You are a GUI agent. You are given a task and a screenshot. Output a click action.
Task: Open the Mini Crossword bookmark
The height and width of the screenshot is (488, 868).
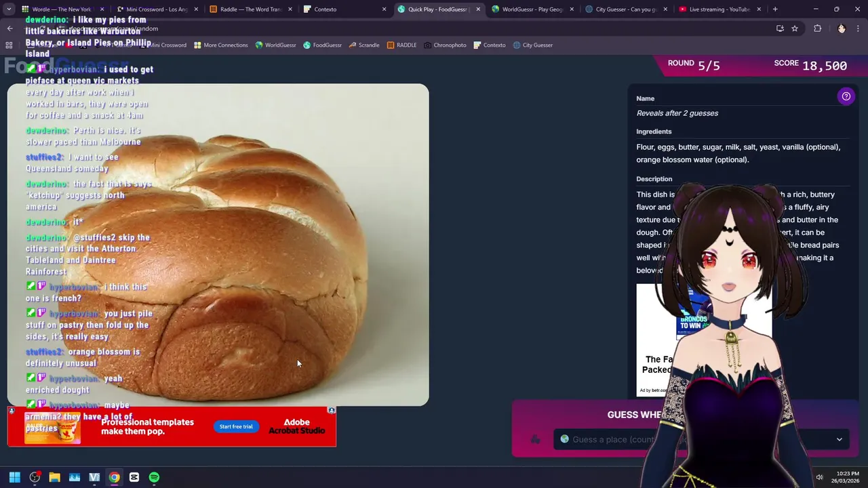(163, 45)
